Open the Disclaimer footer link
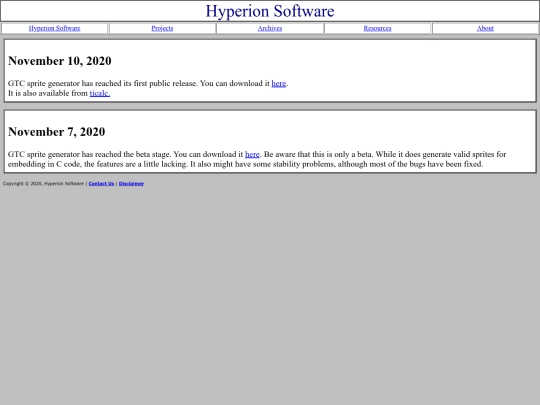 131,184
